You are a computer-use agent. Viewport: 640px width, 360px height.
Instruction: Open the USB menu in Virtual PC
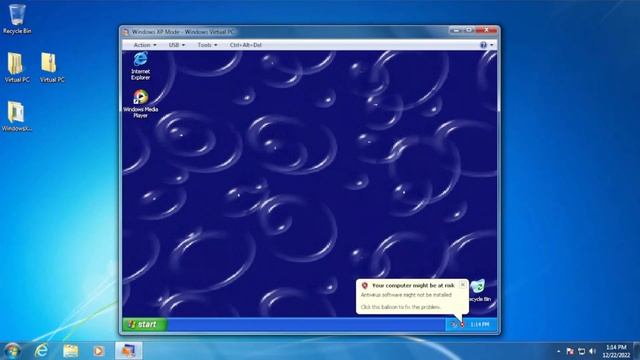[x=177, y=45]
